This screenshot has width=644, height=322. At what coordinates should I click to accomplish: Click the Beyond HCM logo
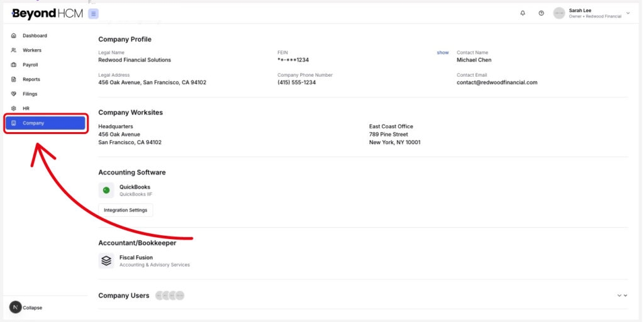pos(47,14)
